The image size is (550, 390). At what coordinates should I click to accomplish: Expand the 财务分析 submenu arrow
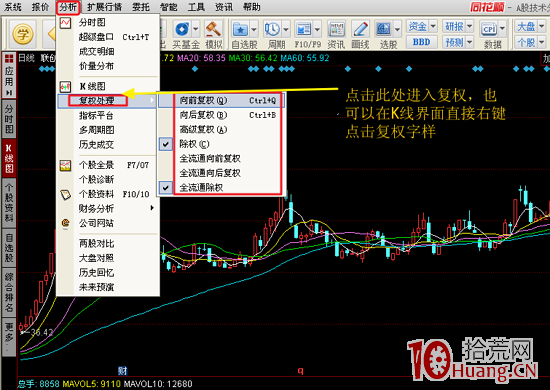[152, 208]
